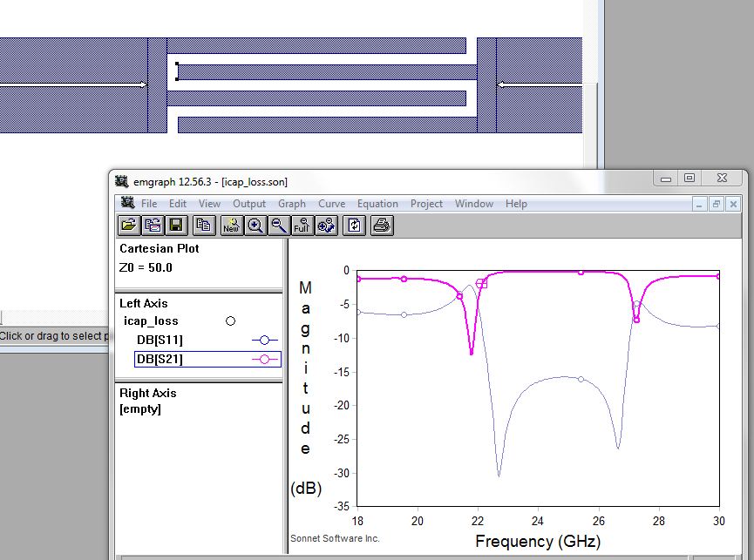Click the Print toolbar icon
Image resolution: width=754 pixels, height=560 pixels.
coord(383,226)
